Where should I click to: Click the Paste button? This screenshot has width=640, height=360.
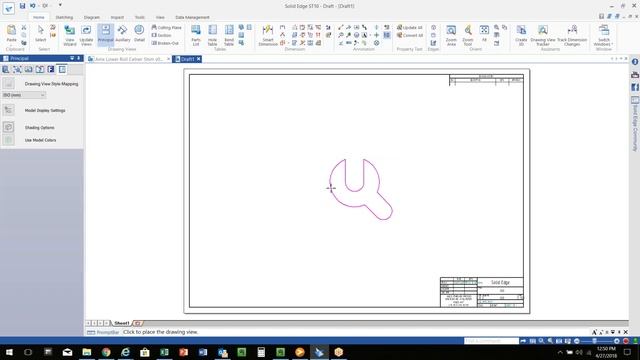point(11,34)
